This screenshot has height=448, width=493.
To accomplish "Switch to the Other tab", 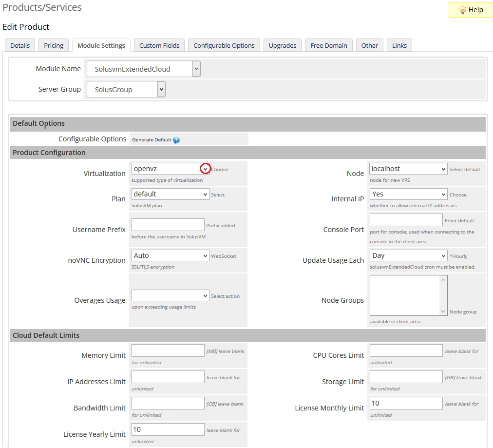I will click(x=369, y=45).
